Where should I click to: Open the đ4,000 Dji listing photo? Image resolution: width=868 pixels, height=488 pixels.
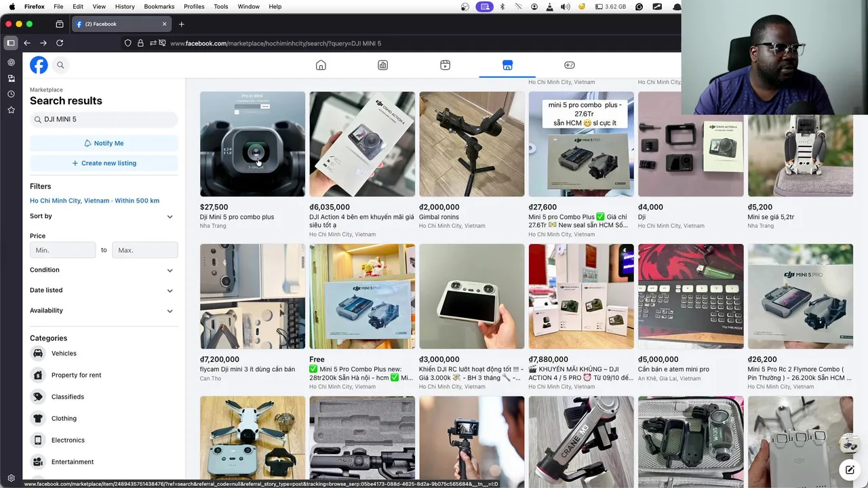[x=690, y=144]
